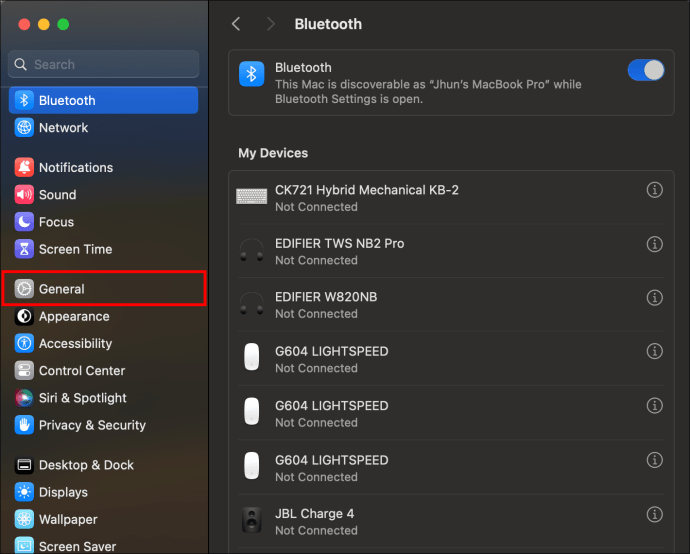
Task: Click the Siri & Spotlight icon
Action: tap(24, 398)
